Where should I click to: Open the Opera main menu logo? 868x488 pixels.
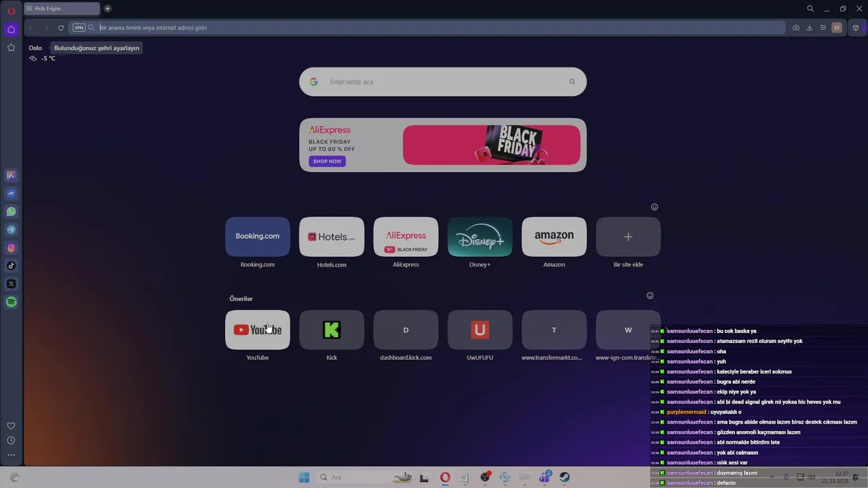pos(11,11)
